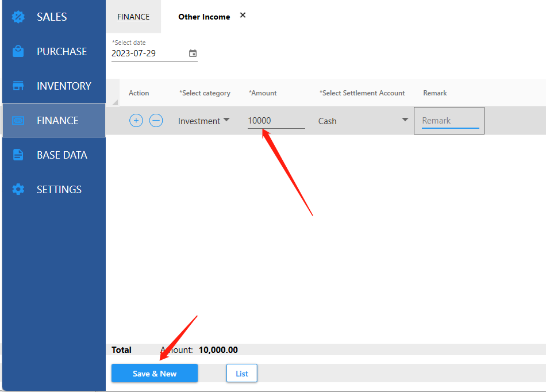Remove row with minus icon

pyautogui.click(x=156, y=121)
